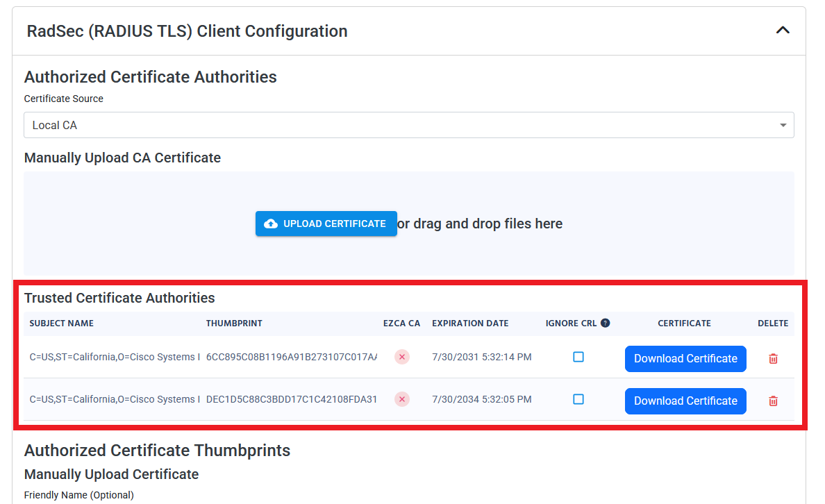Click the Authorized Certificate Thumbprints heading

pos(158,451)
